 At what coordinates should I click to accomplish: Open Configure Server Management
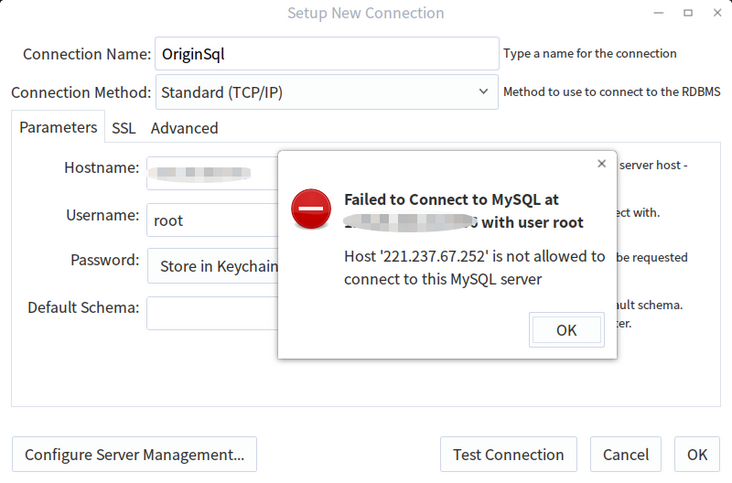click(x=134, y=454)
